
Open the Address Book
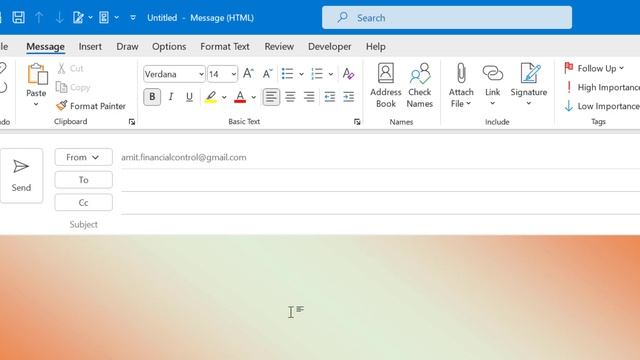[386, 86]
